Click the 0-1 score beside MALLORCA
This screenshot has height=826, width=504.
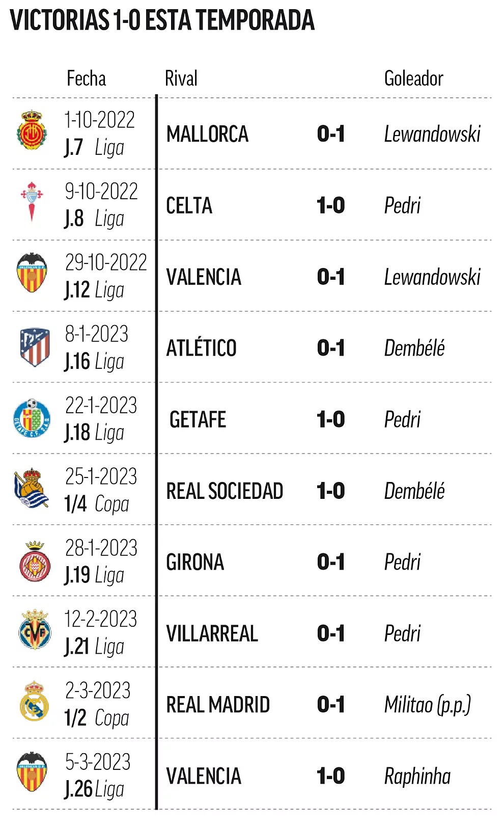pyautogui.click(x=331, y=134)
